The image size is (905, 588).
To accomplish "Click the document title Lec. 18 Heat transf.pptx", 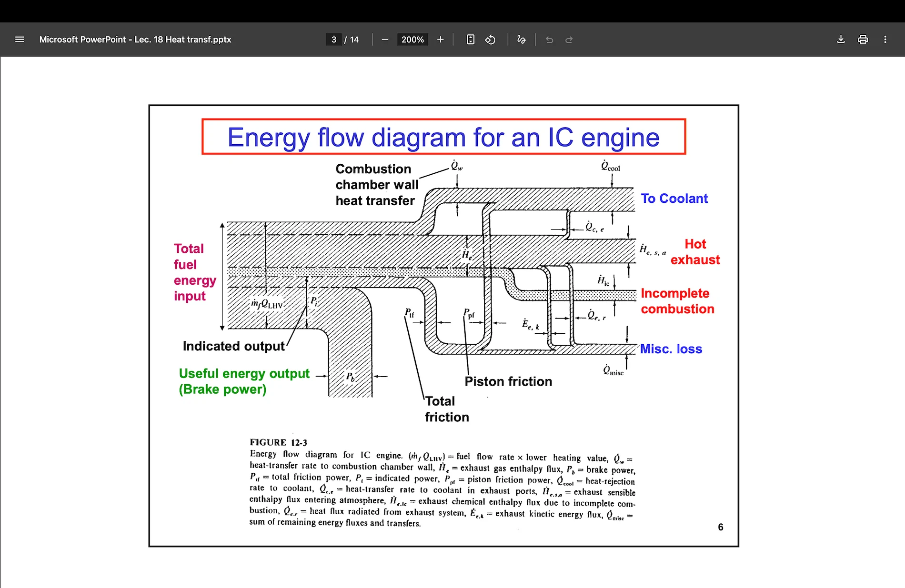I will point(135,40).
